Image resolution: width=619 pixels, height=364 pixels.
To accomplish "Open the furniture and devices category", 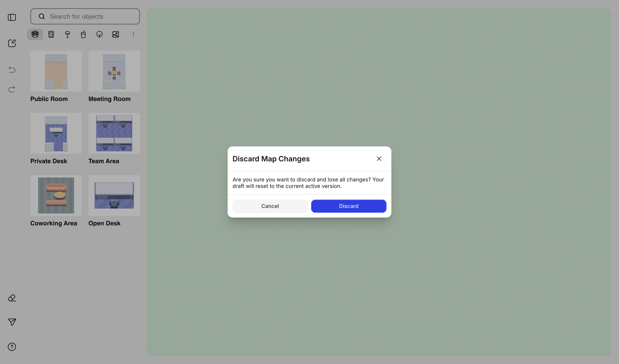I will click(51, 34).
